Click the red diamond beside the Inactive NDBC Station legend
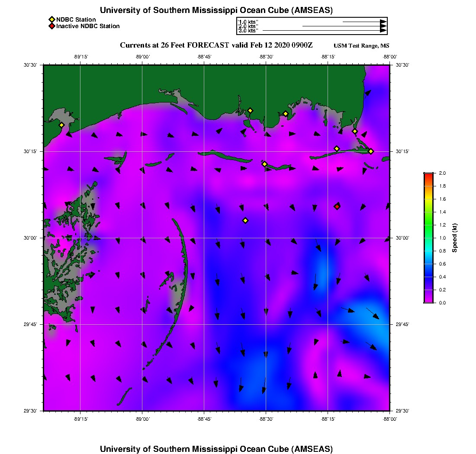This screenshot has height=454, width=476. pos(51,26)
